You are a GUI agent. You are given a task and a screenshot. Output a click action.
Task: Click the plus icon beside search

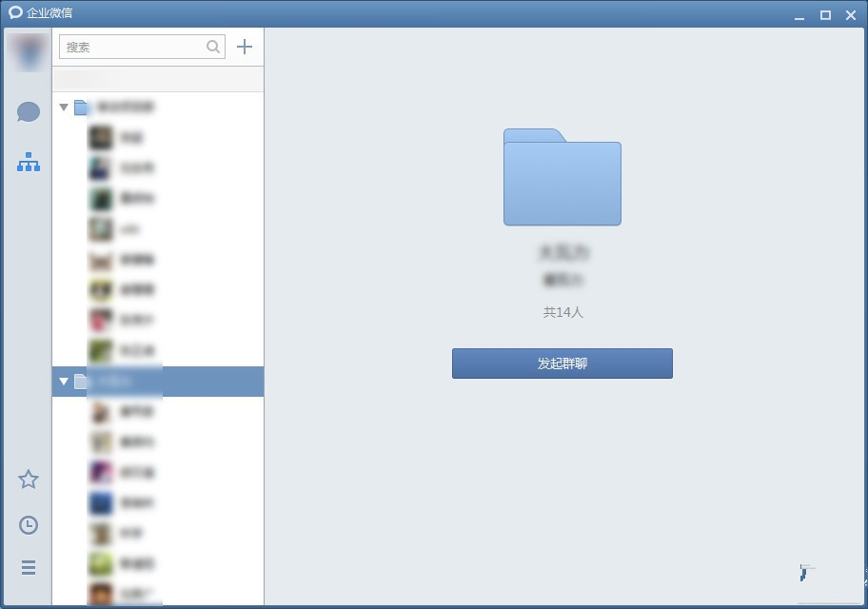point(244,47)
